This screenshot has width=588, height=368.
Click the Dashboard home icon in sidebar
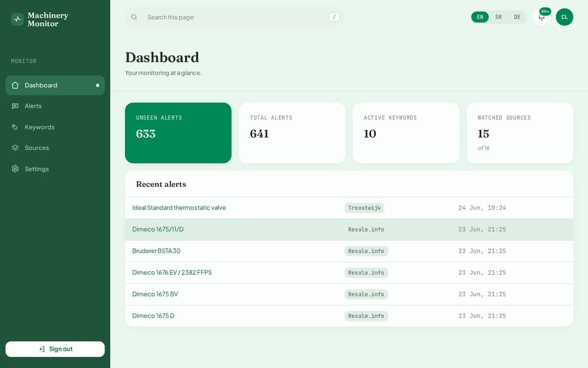pyautogui.click(x=15, y=85)
